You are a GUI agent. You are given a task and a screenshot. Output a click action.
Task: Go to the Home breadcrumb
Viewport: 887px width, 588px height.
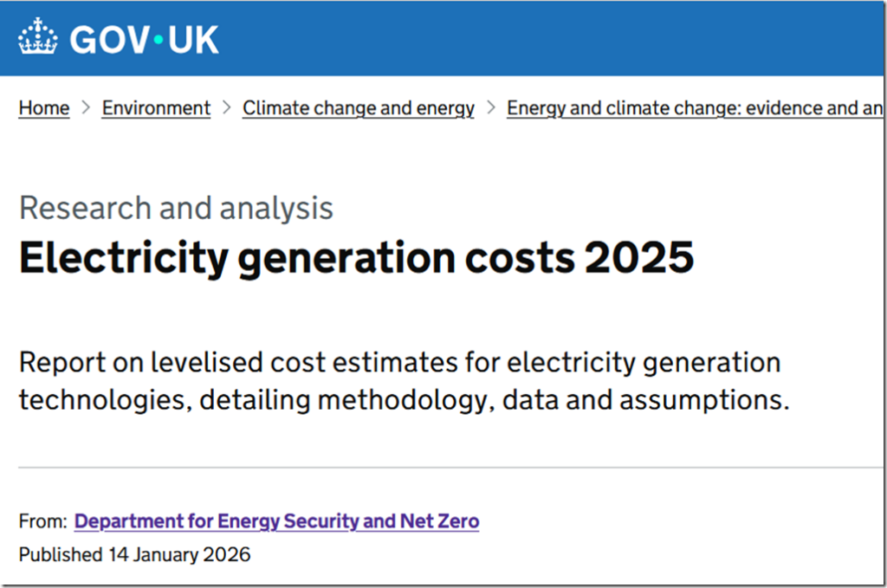(x=44, y=108)
